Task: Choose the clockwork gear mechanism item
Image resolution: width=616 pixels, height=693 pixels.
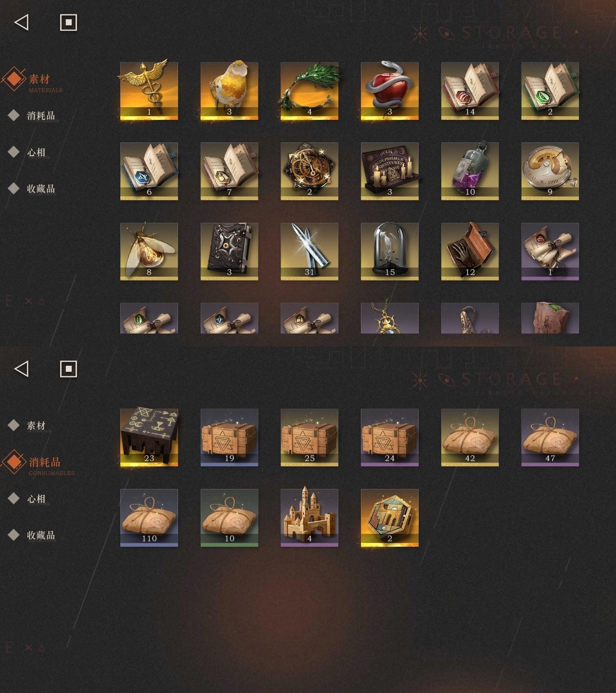Action: (x=309, y=171)
